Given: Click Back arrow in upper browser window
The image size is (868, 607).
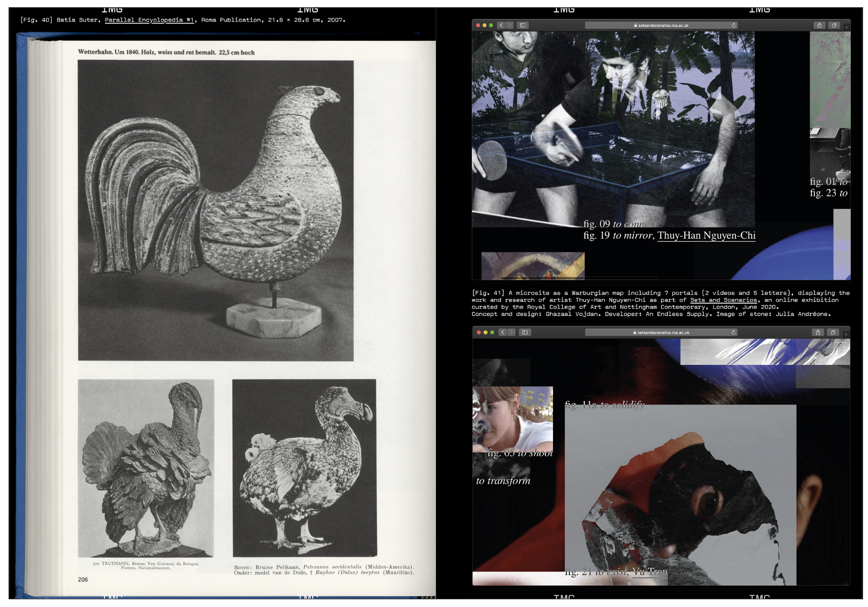Looking at the screenshot, I should pos(501,25).
